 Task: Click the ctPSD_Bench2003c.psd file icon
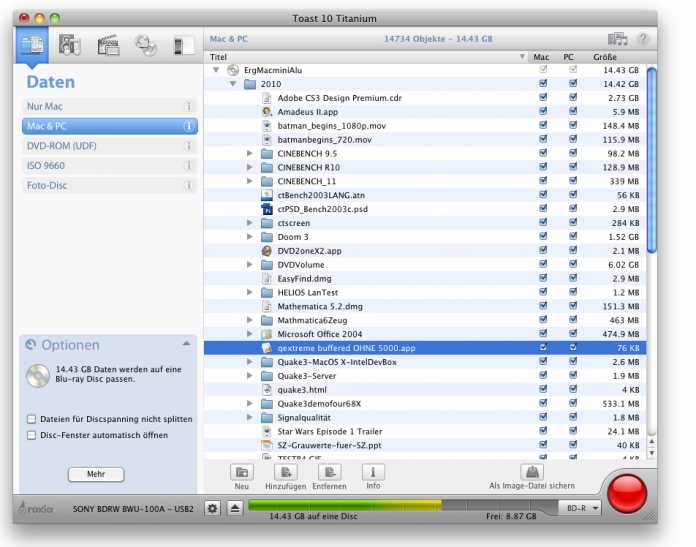point(267,209)
